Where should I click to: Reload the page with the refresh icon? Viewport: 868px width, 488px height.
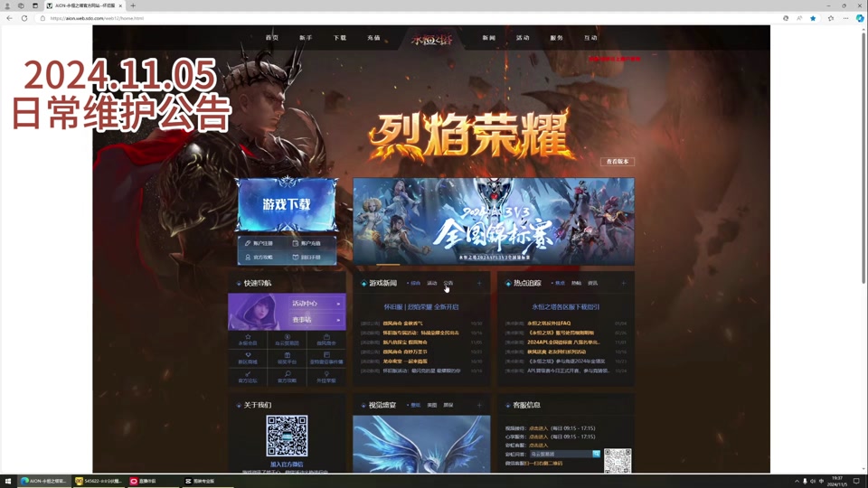point(24,18)
